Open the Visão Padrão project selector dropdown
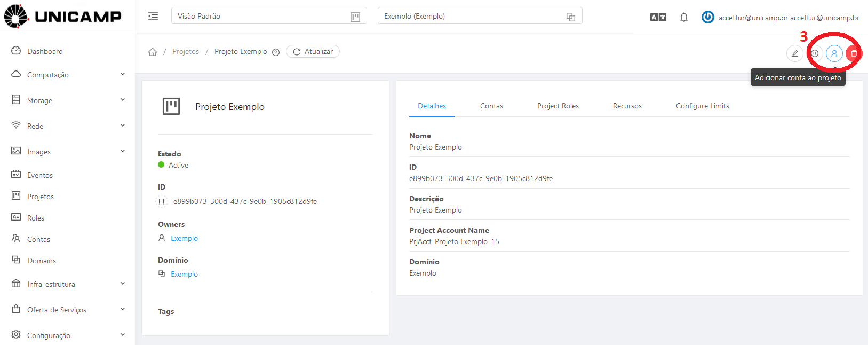The width and height of the screenshot is (868, 345). click(268, 16)
